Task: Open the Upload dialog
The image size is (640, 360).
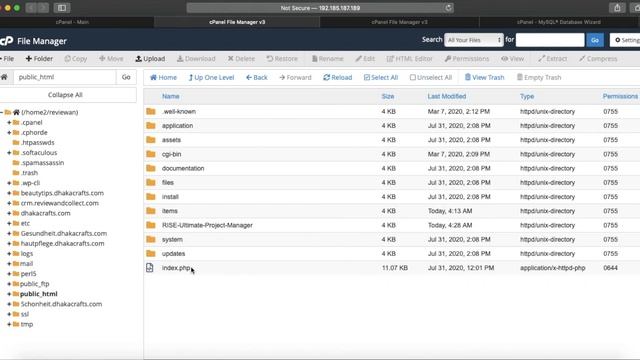Action: point(150,59)
